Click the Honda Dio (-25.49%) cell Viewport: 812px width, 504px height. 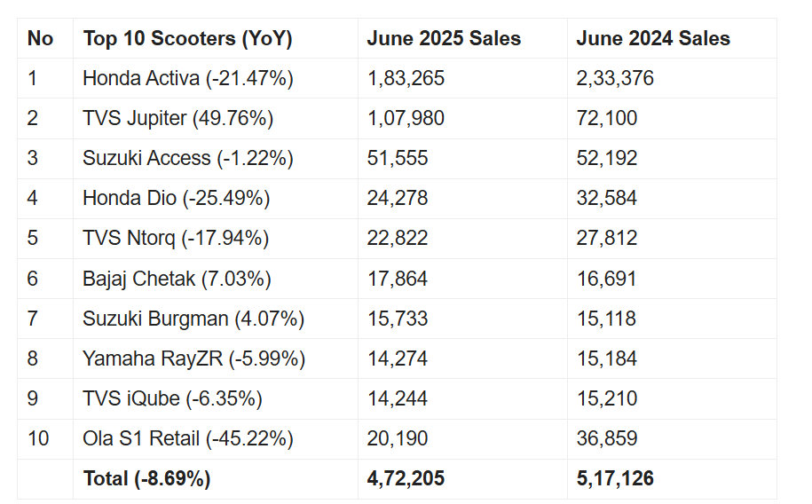tap(176, 198)
